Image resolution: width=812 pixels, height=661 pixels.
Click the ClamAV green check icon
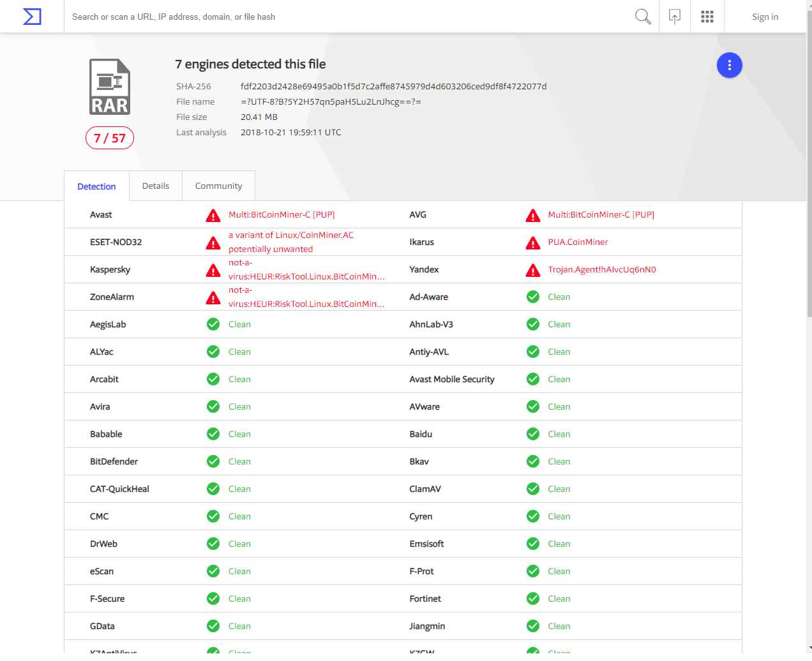tap(533, 489)
